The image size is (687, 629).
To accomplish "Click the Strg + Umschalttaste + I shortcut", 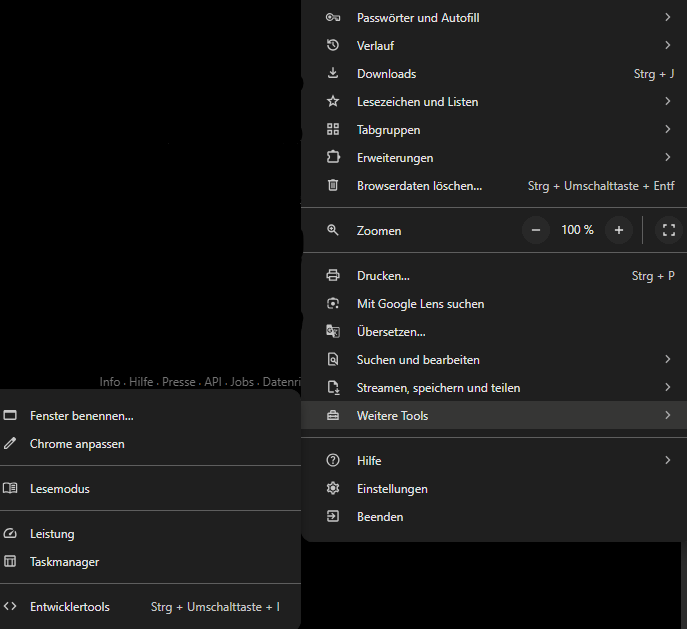I will [x=215, y=607].
